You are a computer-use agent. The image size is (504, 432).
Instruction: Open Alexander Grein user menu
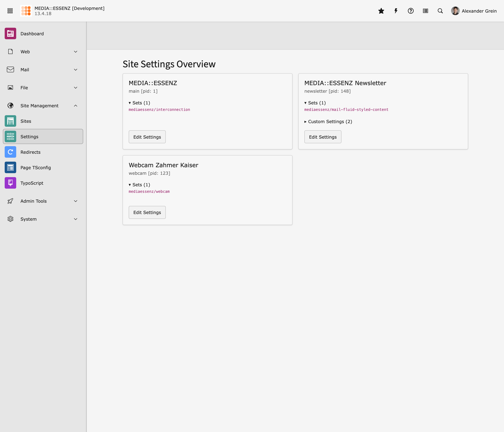point(474,11)
